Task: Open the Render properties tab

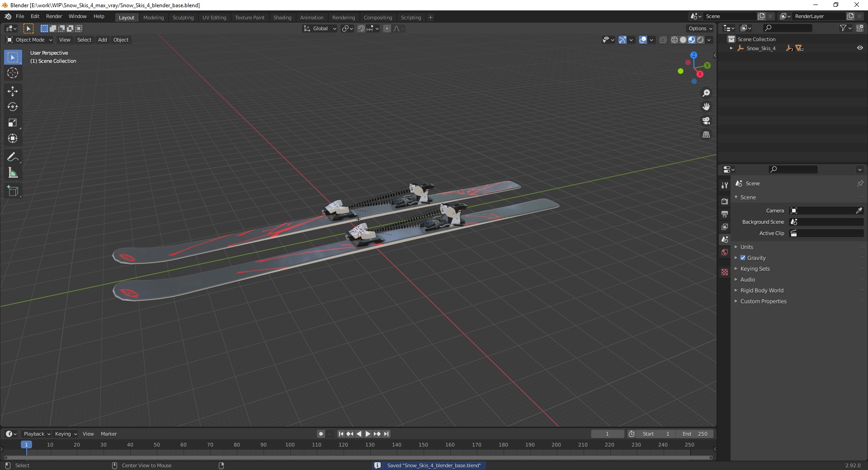Action: [x=725, y=201]
